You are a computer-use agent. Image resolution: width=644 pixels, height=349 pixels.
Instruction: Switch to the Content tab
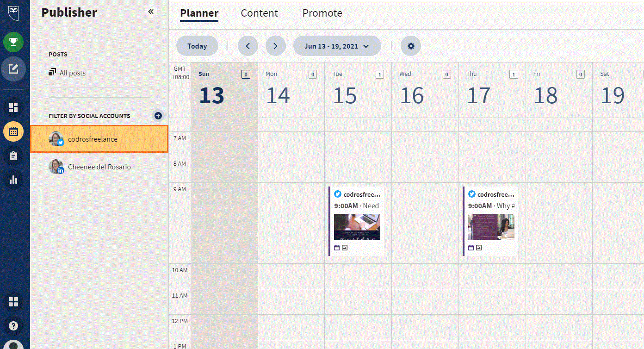260,13
